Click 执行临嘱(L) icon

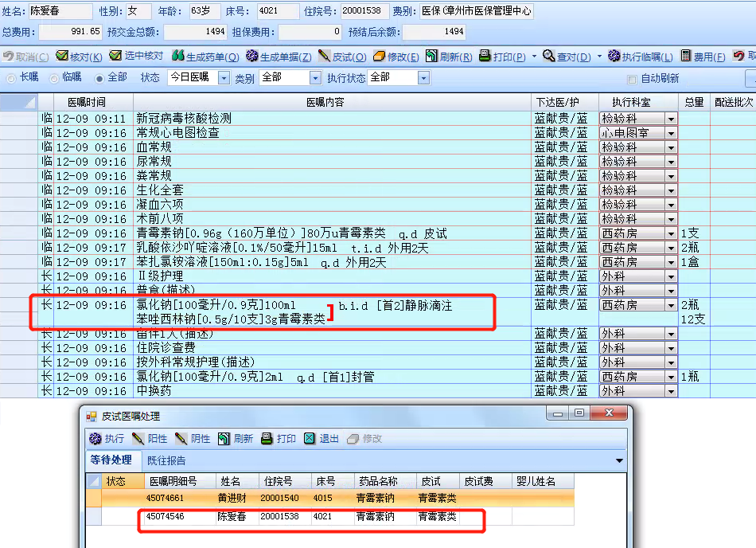pos(614,56)
